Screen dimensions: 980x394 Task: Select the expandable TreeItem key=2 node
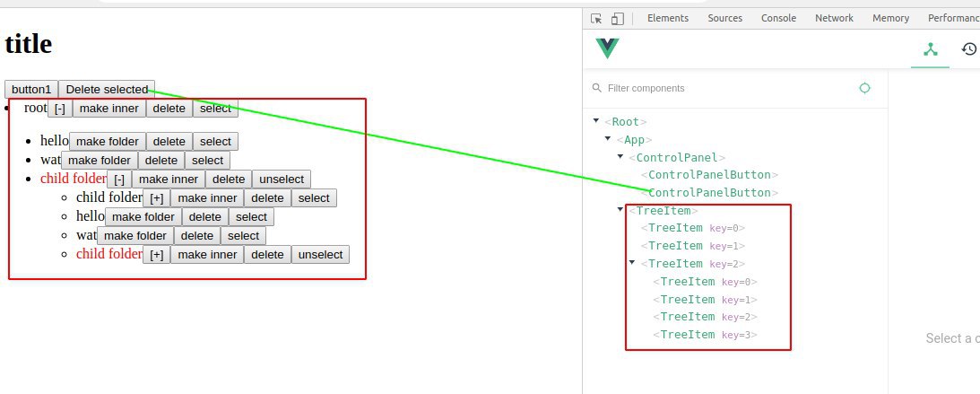click(x=693, y=263)
